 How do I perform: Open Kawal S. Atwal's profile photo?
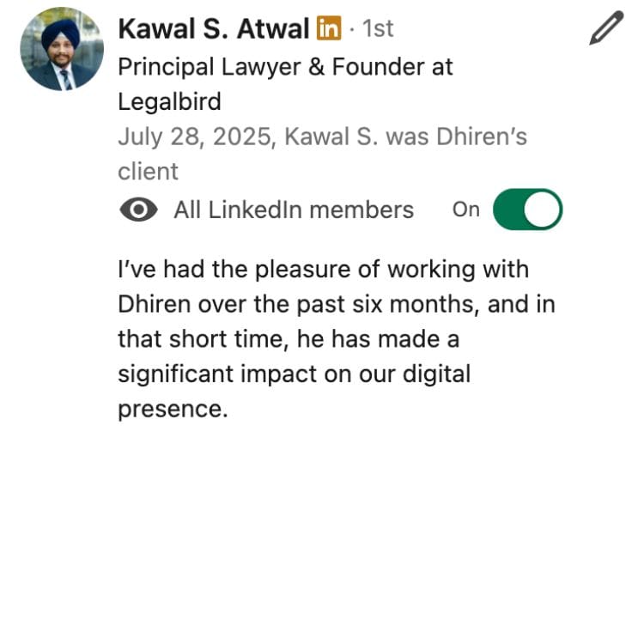click(x=62, y=49)
